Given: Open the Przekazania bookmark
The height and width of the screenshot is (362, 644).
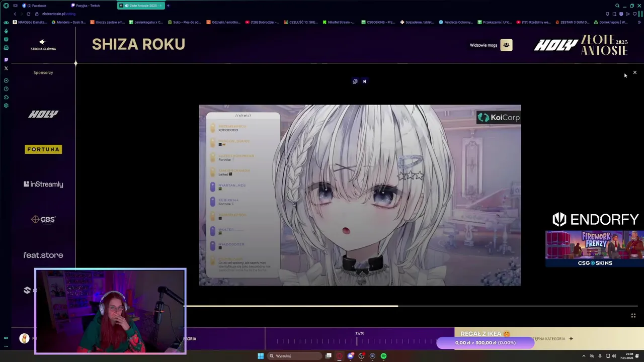Looking at the screenshot, I should pos(494,22).
